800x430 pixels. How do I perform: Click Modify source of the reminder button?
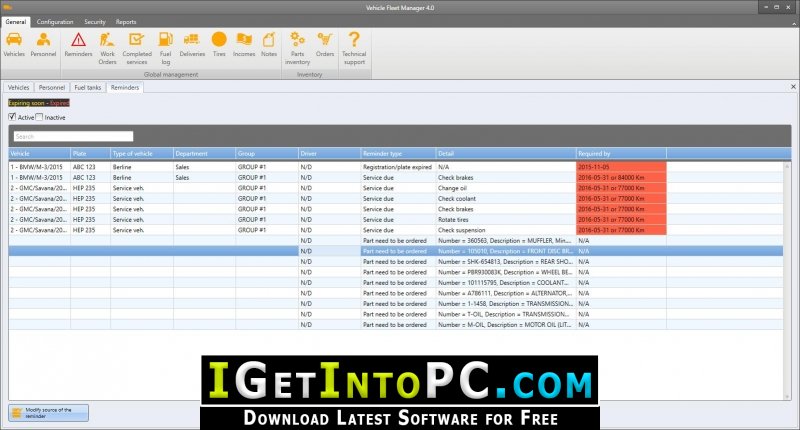(48, 413)
